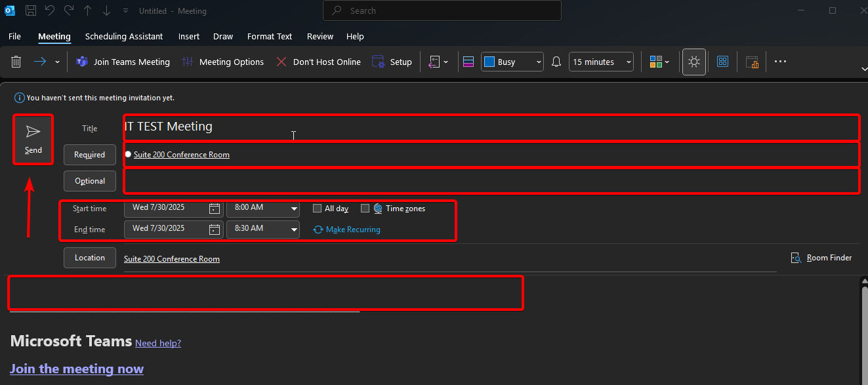This screenshot has height=385, width=868.
Task: Open the more commands ellipsis
Action: tap(780, 62)
